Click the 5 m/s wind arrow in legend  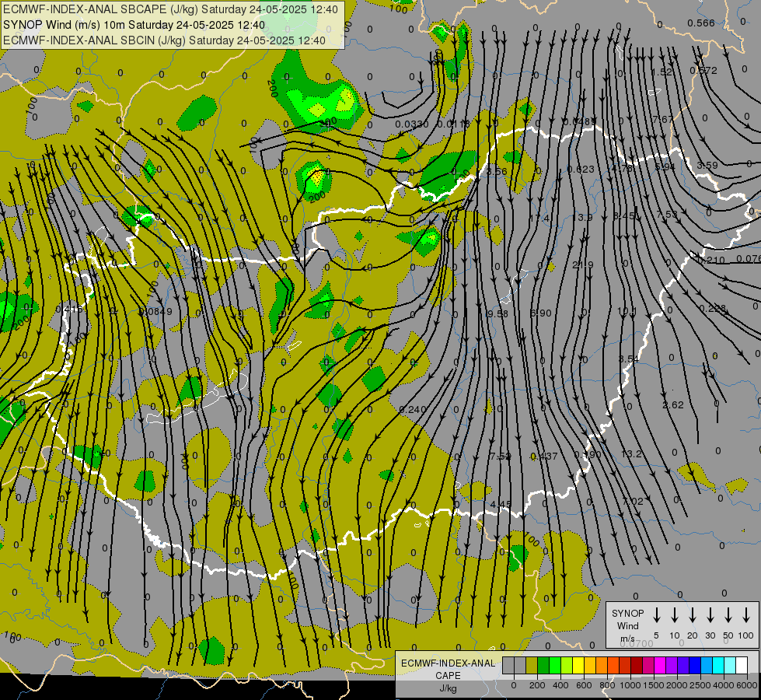pyautogui.click(x=656, y=615)
